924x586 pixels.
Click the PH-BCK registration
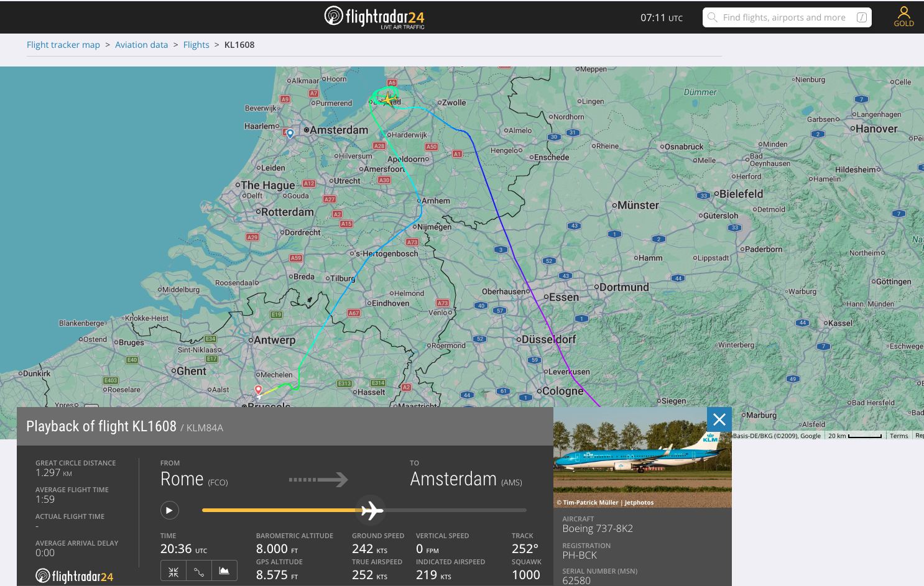580,556
